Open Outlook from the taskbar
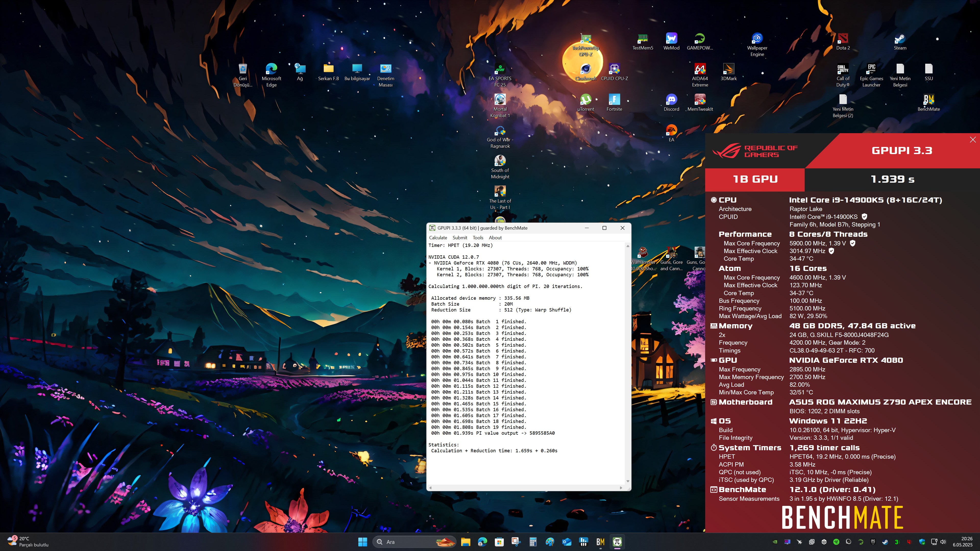 coord(567,542)
